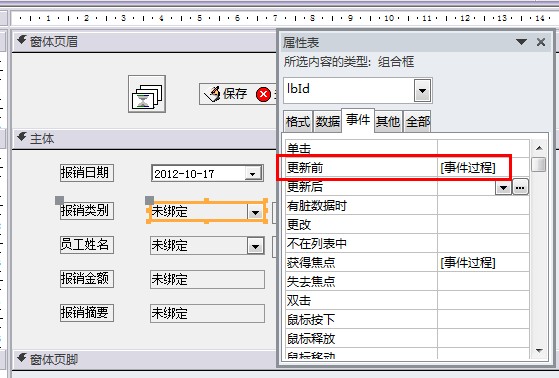Open the 全部 tab
The height and width of the screenshot is (378, 559).
coord(417,122)
